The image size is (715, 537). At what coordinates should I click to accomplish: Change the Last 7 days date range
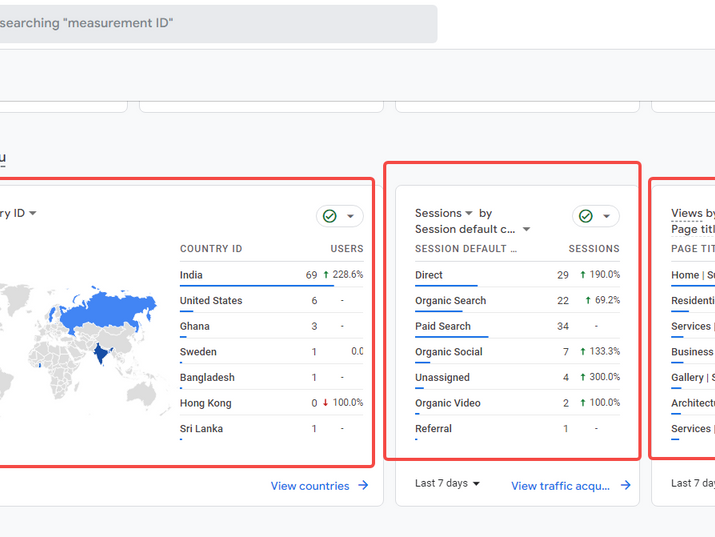pyautogui.click(x=447, y=484)
